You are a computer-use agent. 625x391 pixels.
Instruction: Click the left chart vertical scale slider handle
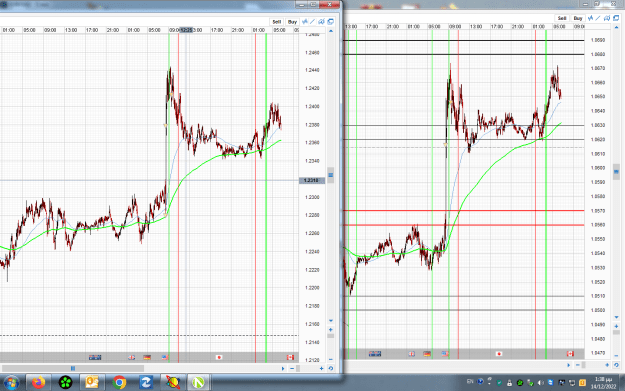(330, 175)
